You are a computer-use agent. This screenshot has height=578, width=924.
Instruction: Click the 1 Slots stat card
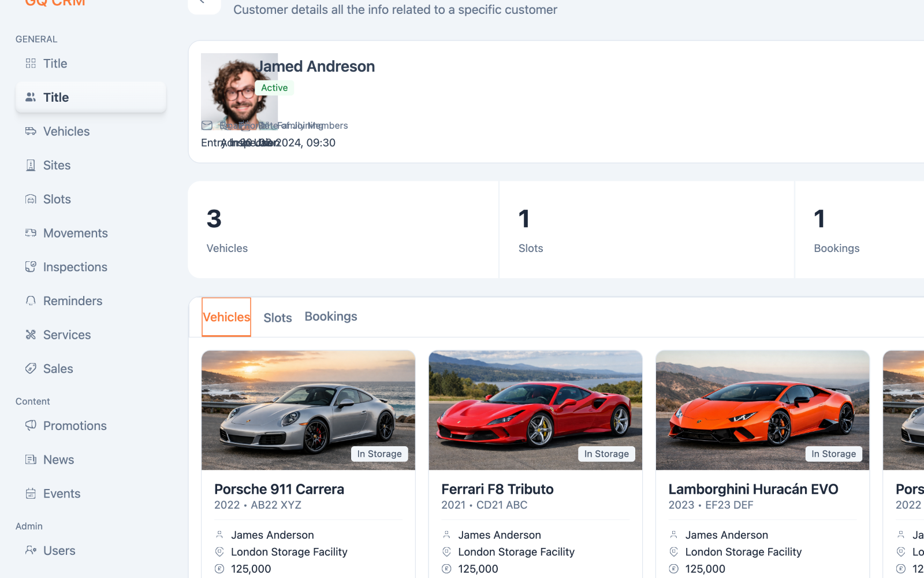click(x=647, y=229)
